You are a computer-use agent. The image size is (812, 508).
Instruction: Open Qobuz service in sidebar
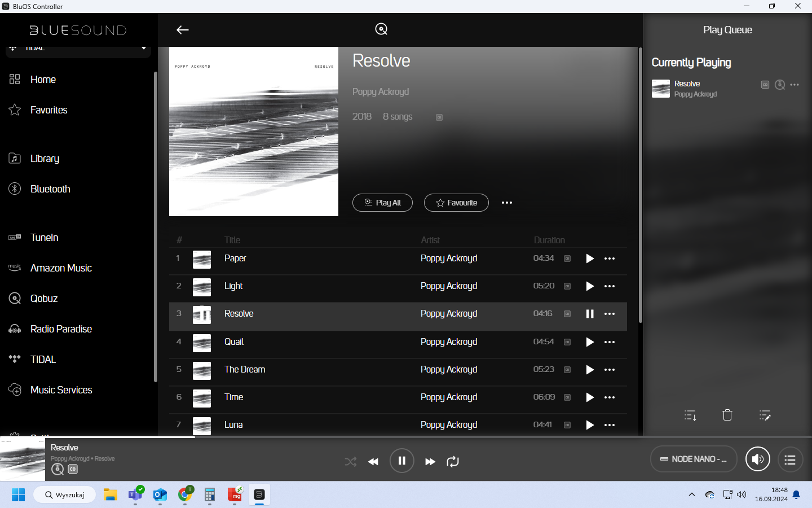(44, 299)
